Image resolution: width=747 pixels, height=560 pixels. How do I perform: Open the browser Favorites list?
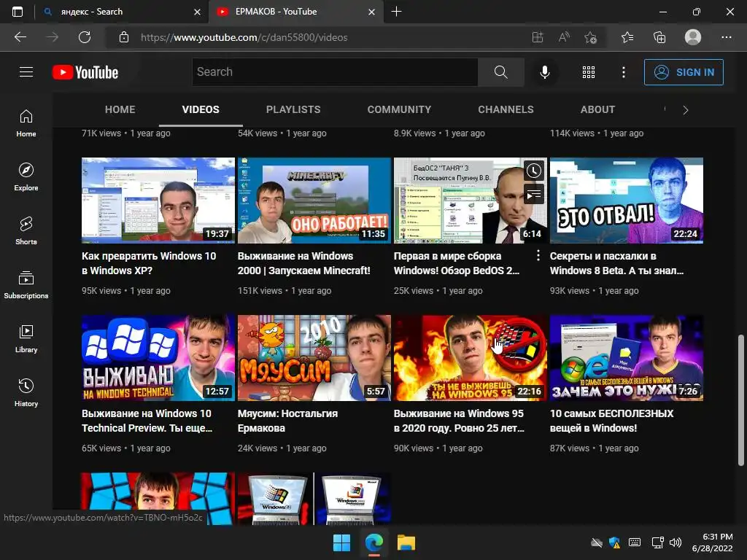(627, 37)
